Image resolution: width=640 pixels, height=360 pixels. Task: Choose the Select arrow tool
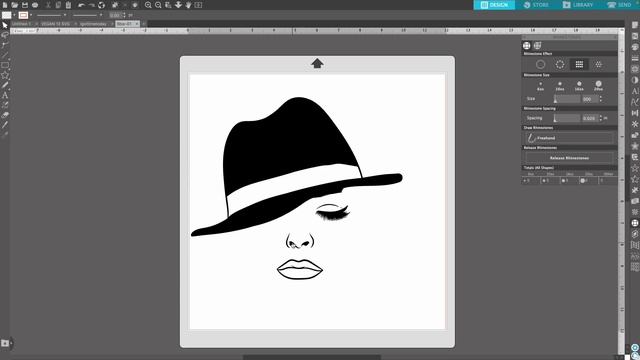coord(5,25)
